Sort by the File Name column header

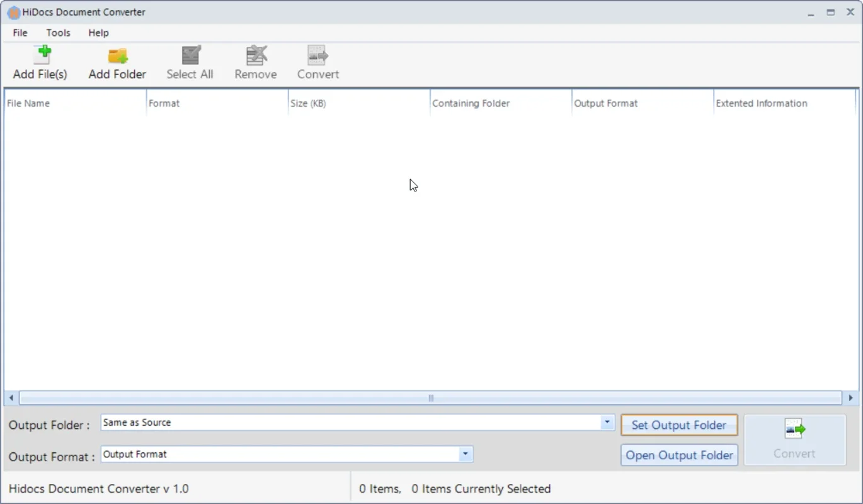[x=75, y=103]
